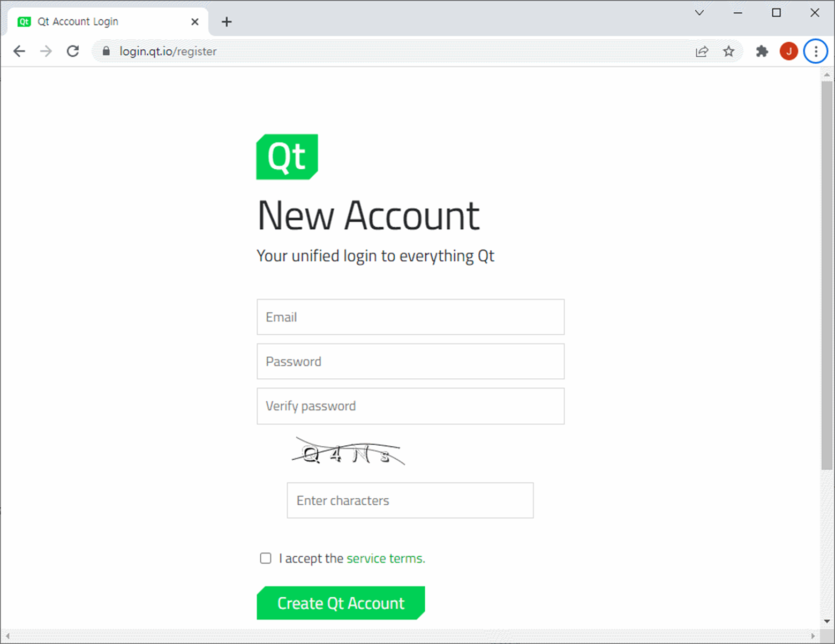Viewport: 835px width, 644px height.
Task: Open the service terms link
Action: [386, 558]
